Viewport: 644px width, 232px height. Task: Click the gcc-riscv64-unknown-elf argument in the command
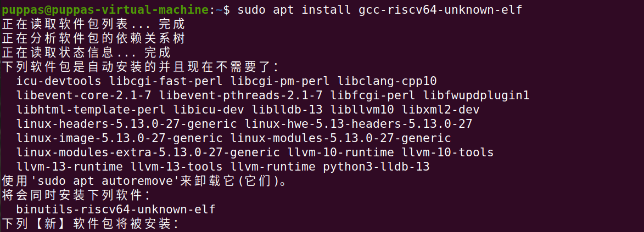431,10
